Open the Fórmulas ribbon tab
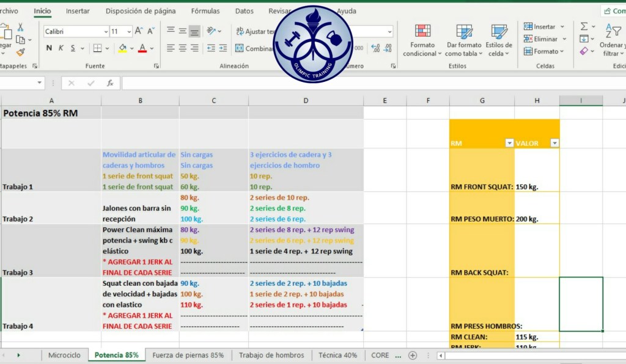Screen dimensions: 626x364 coord(205,11)
